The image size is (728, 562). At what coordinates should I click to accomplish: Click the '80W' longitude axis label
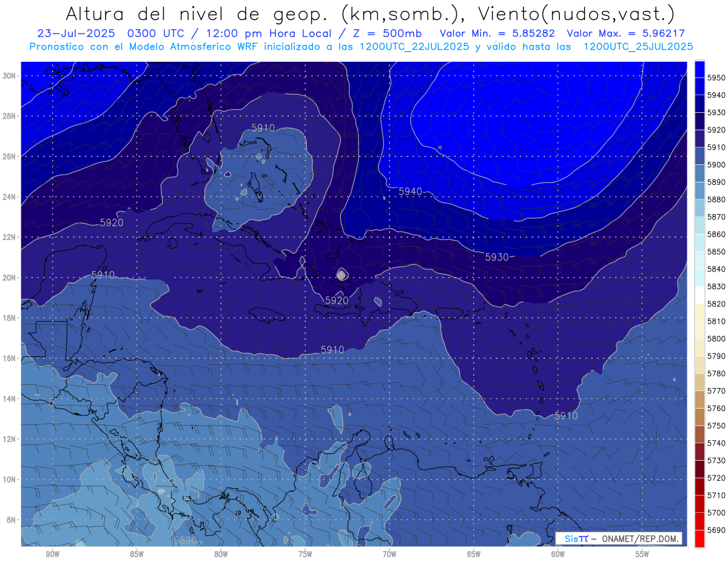pyautogui.click(x=221, y=554)
